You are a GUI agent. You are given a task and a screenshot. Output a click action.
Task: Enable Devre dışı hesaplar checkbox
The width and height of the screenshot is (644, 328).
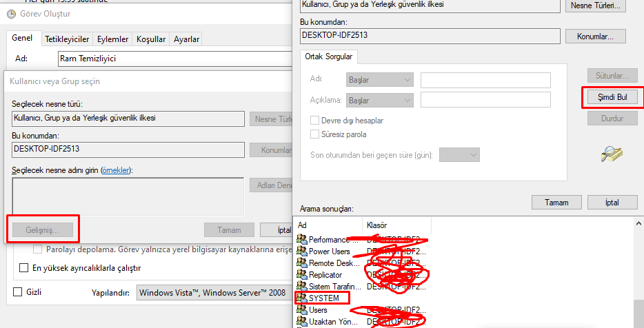point(314,121)
